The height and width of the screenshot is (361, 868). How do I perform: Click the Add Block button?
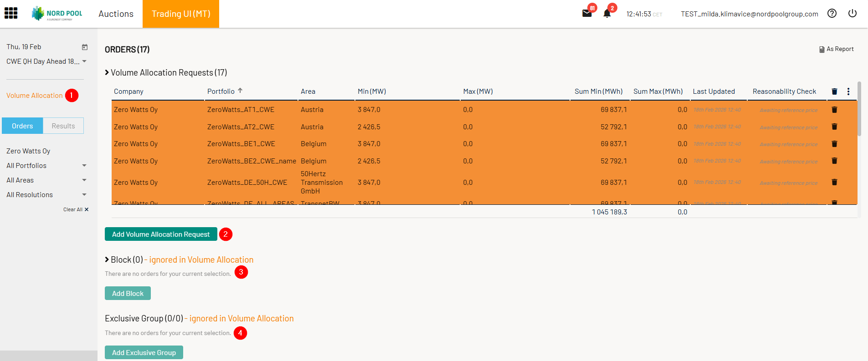click(x=128, y=293)
